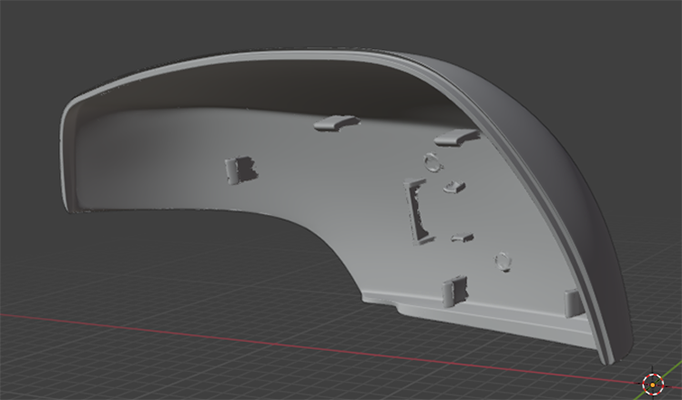This screenshot has height=400, width=682.
Task: Select the upper circular boss above the slot
Action: point(433,162)
